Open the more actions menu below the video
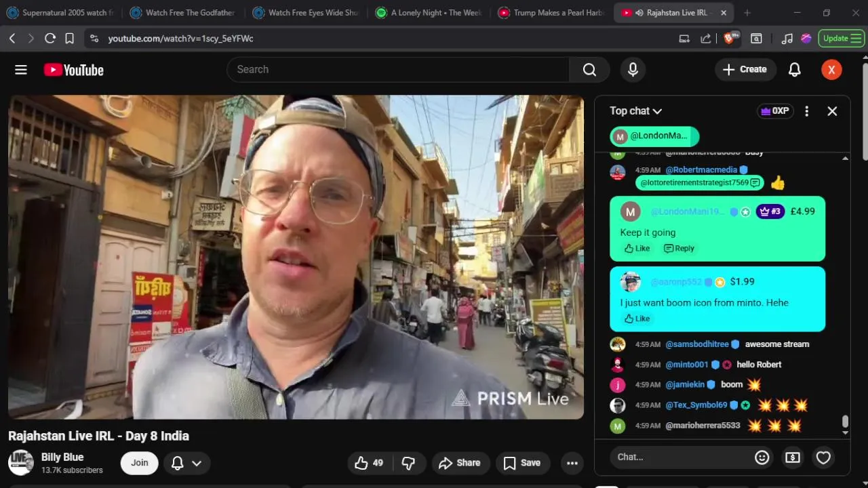The image size is (868, 488). tap(572, 463)
